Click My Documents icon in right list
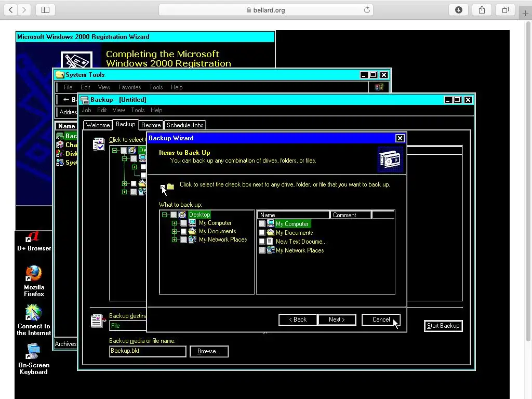The width and height of the screenshot is (532, 399). tap(270, 232)
